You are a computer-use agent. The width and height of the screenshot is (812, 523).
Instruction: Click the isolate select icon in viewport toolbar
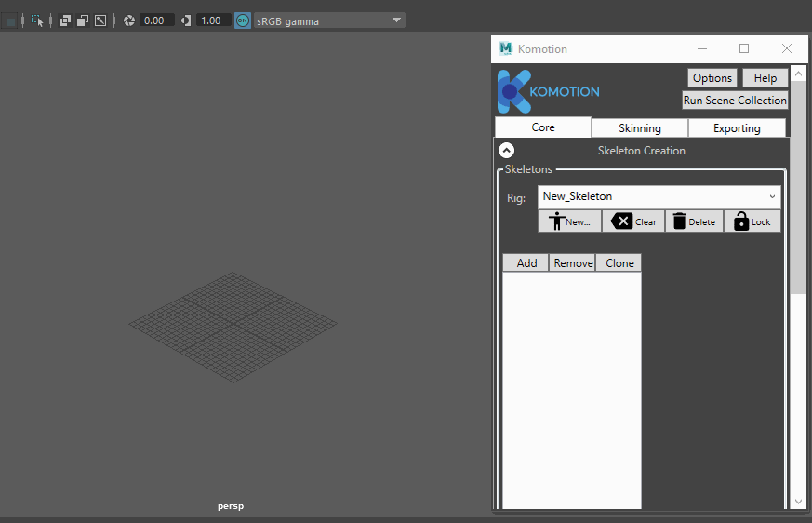coord(37,20)
